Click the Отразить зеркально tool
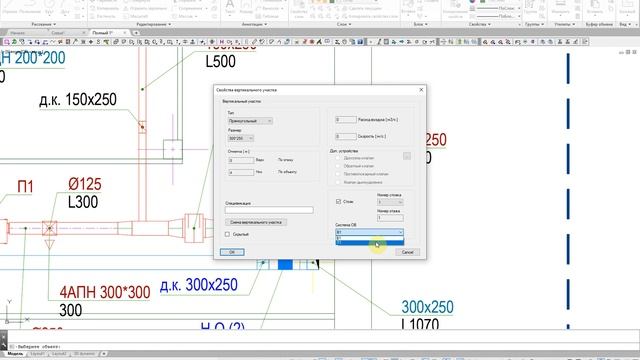Viewport: 640px width, 360px height. pyautogui.click(x=146, y=8)
